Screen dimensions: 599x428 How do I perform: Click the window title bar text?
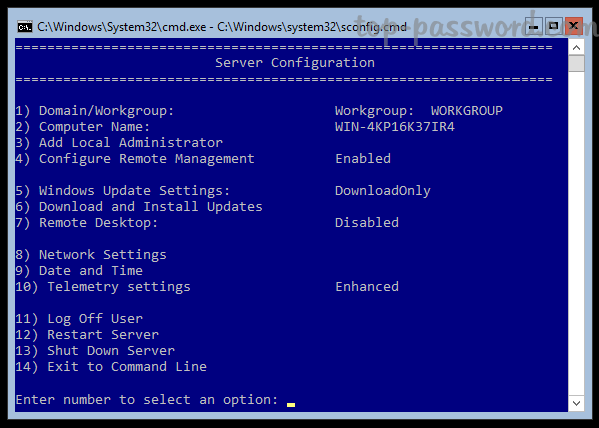(222, 27)
